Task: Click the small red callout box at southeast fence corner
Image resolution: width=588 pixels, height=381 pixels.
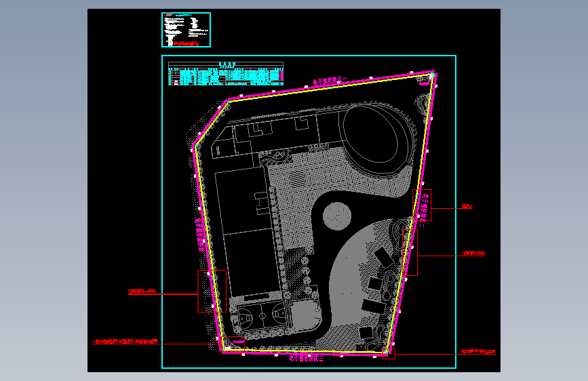Action: [x=389, y=354]
